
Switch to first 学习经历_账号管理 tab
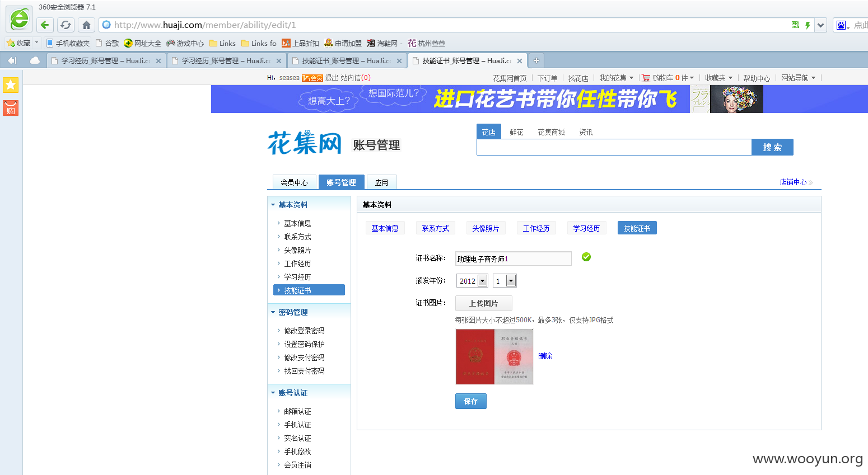(105, 60)
